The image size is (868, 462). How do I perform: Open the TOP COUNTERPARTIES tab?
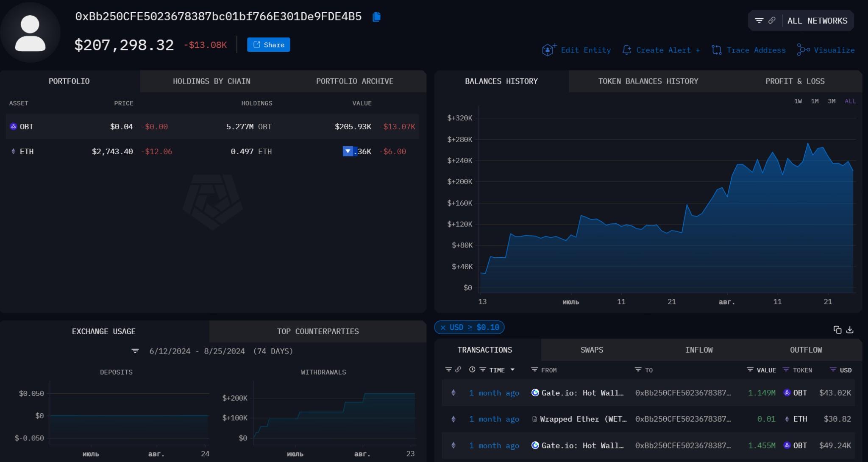click(x=318, y=331)
